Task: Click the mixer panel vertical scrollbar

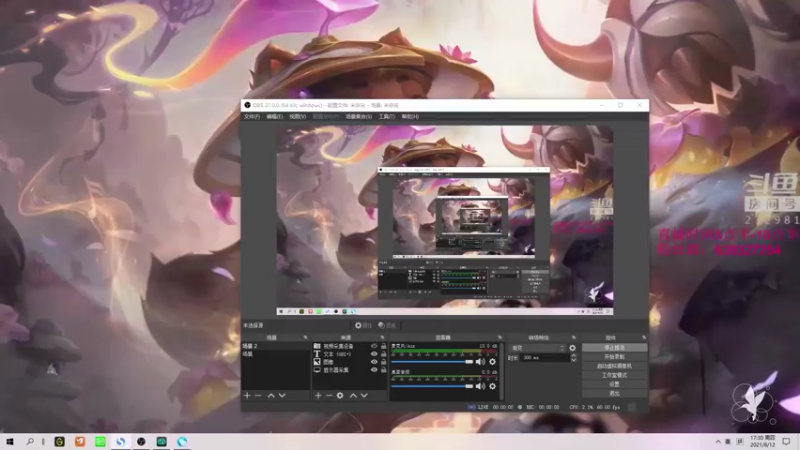Action: pyautogui.click(x=502, y=371)
